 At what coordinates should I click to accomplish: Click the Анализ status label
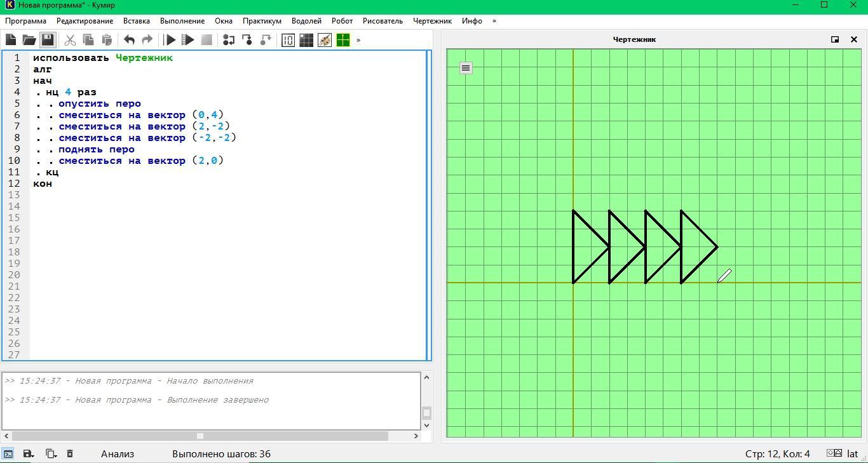[118, 454]
